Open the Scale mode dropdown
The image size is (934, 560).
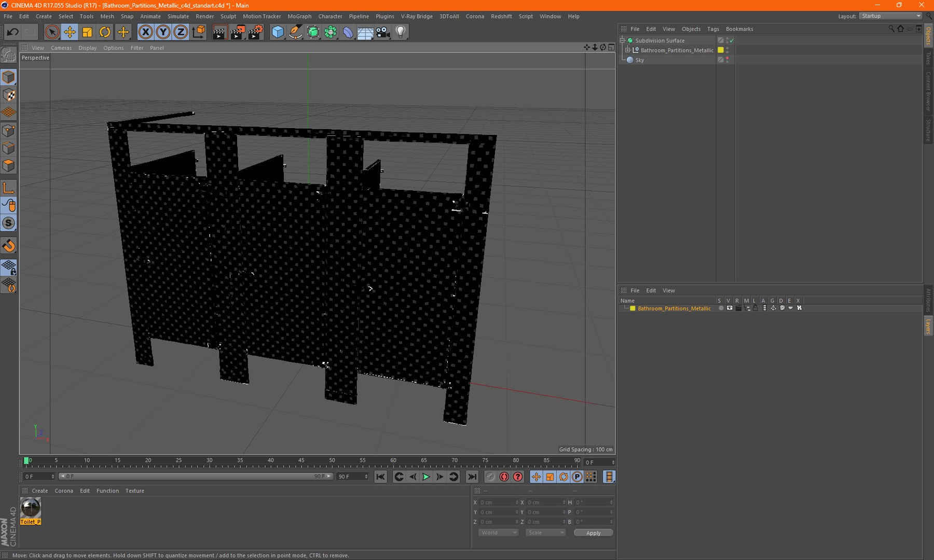point(545,533)
